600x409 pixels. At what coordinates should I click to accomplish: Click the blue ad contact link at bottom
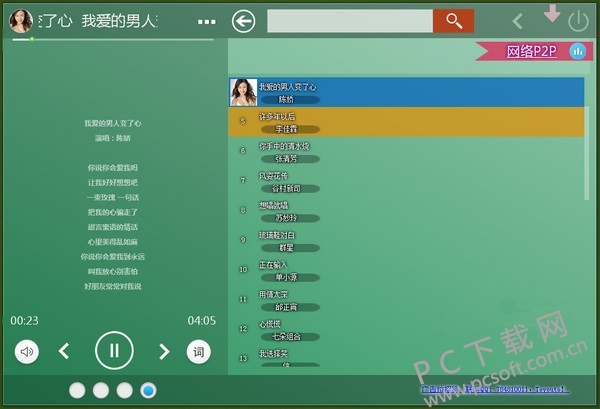click(x=496, y=389)
